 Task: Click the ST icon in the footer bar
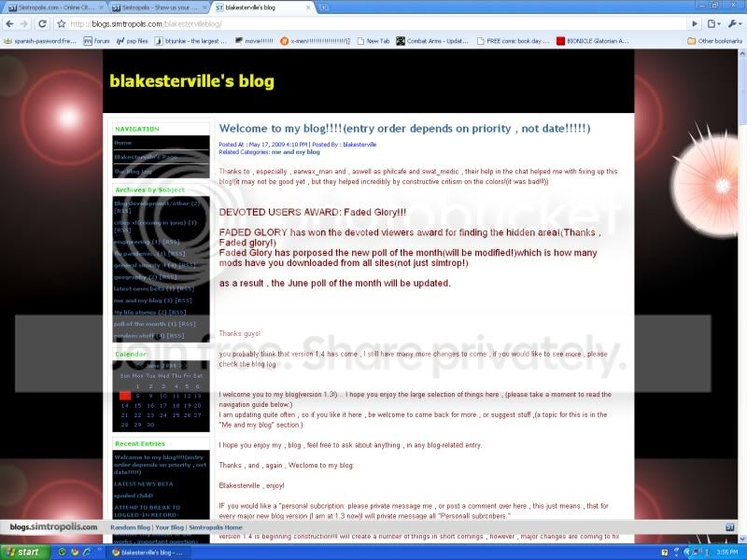729,527
